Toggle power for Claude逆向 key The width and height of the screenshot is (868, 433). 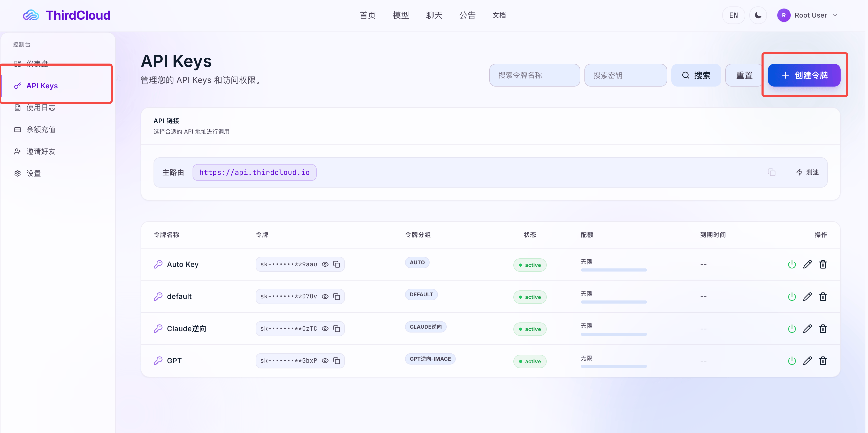[x=791, y=329]
